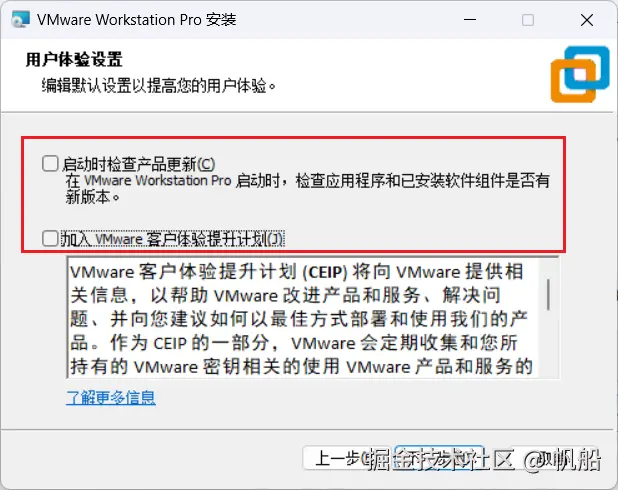Click the 启动时检查产品更新(C) label text
The image size is (618, 490).
(139, 164)
